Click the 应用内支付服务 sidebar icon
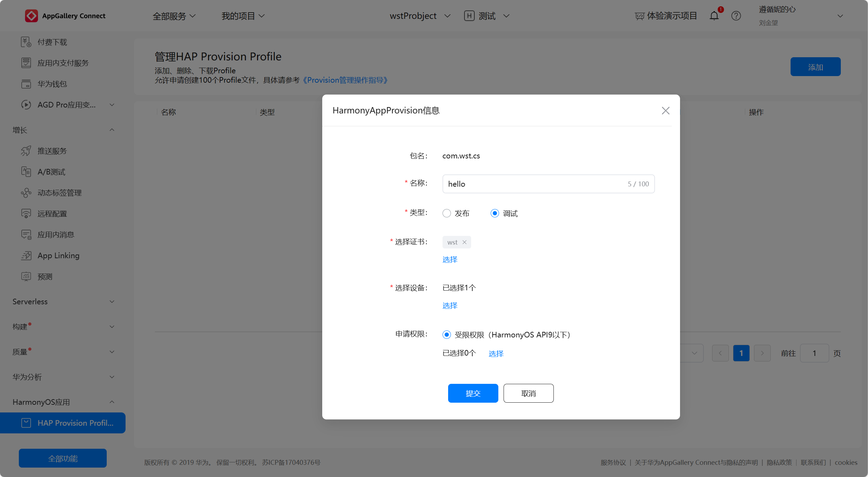This screenshot has height=477, width=868. coord(26,63)
